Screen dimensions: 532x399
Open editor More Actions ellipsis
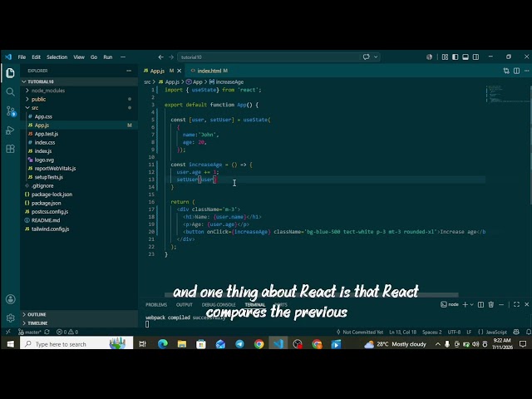coord(526,71)
